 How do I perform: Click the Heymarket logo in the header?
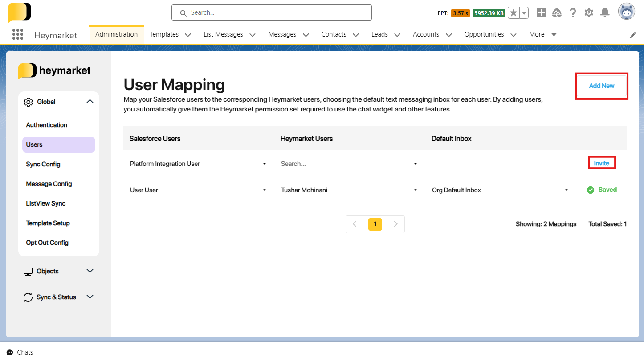point(20,12)
